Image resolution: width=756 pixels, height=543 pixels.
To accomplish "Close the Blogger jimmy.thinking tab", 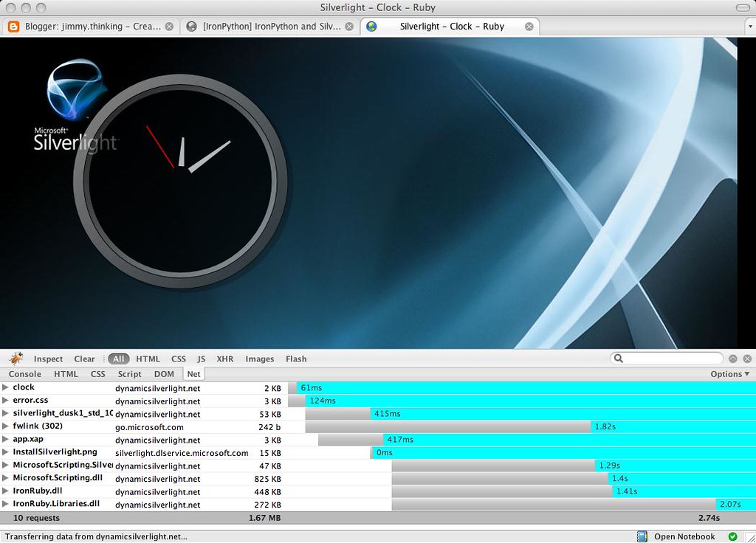I will [x=169, y=27].
